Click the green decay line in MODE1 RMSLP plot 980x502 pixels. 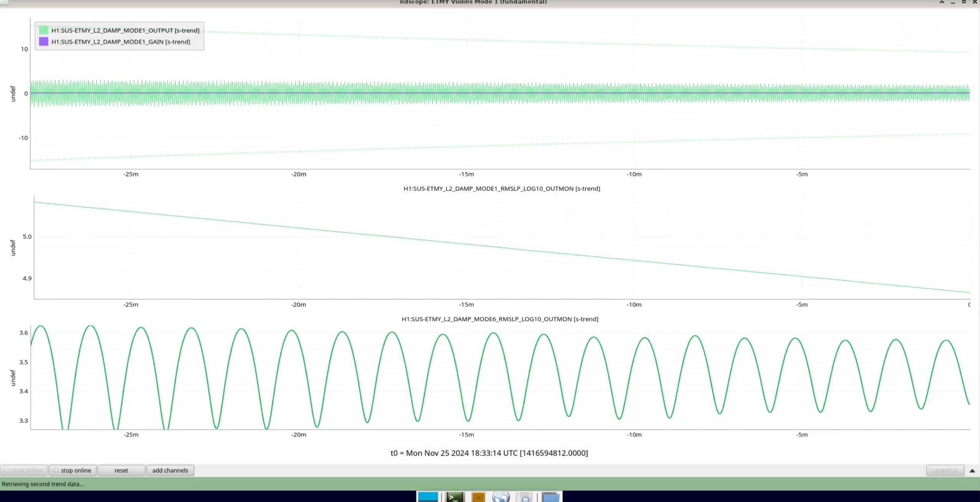[x=502, y=247]
